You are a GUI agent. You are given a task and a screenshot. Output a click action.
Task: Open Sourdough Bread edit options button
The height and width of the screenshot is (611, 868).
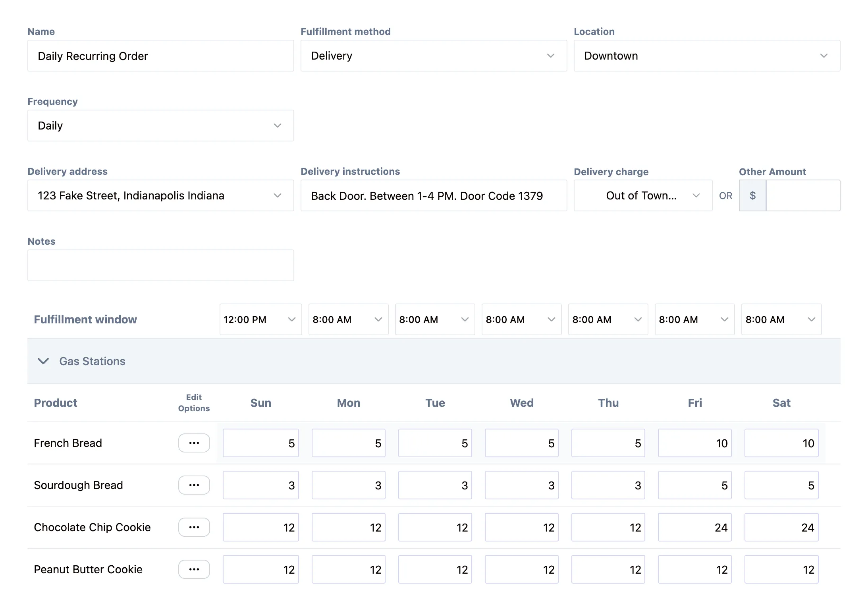click(194, 485)
